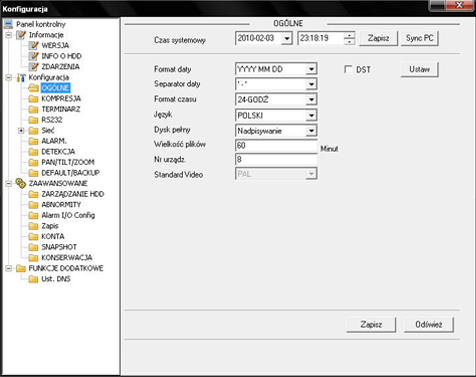Click the DEFAULT/BACKUP folder icon
Image resolution: width=476 pixels, height=377 pixels.
point(33,173)
